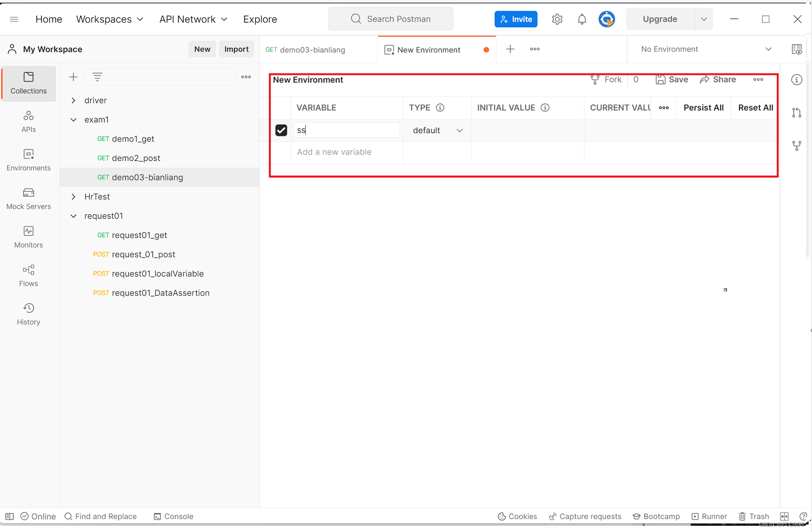Open the notifications bell
Image resolution: width=812 pixels, height=532 pixels.
tap(582, 19)
